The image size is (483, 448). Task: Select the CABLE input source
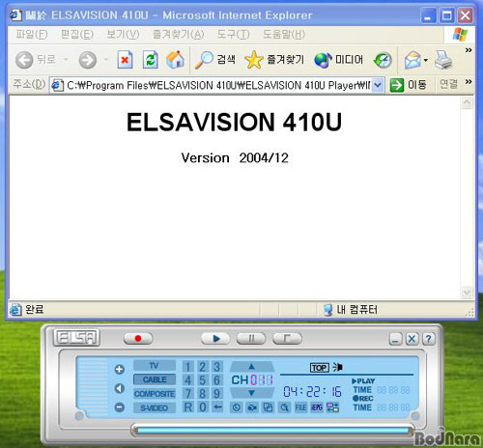[155, 379]
